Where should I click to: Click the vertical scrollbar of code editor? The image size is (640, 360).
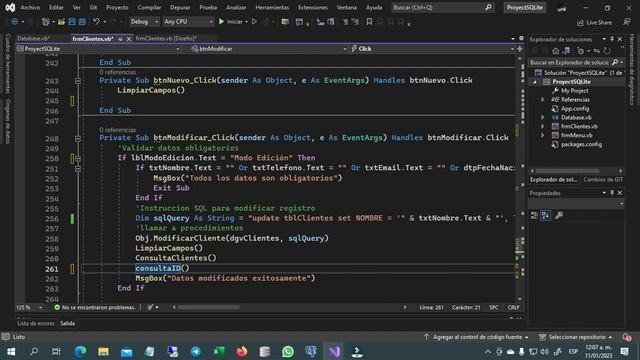point(520,179)
